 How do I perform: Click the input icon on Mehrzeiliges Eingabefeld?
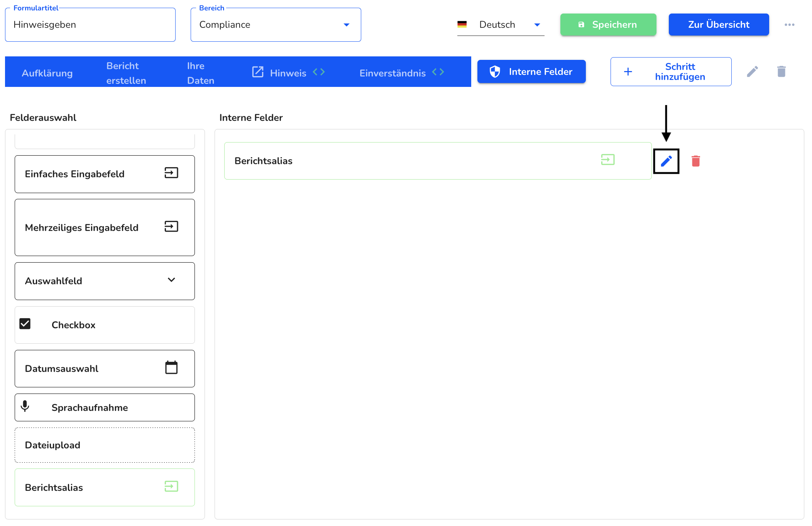(171, 226)
